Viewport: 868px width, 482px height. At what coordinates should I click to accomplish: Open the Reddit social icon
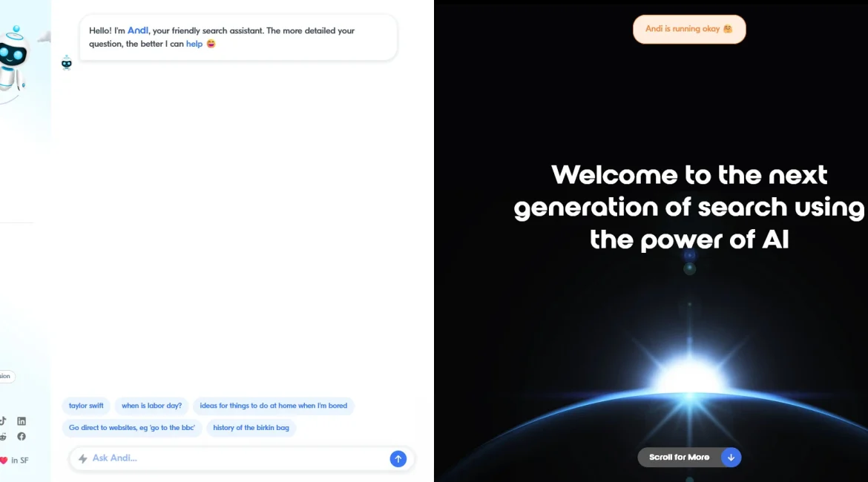[3, 437]
